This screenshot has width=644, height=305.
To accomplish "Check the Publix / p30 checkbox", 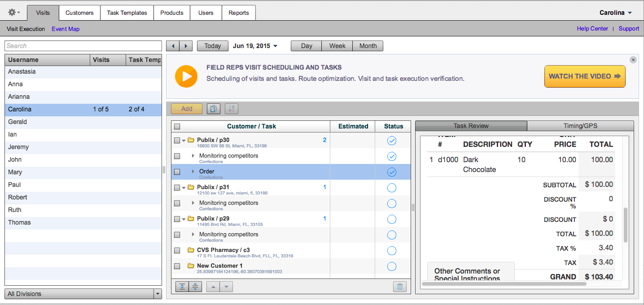I will (177, 141).
